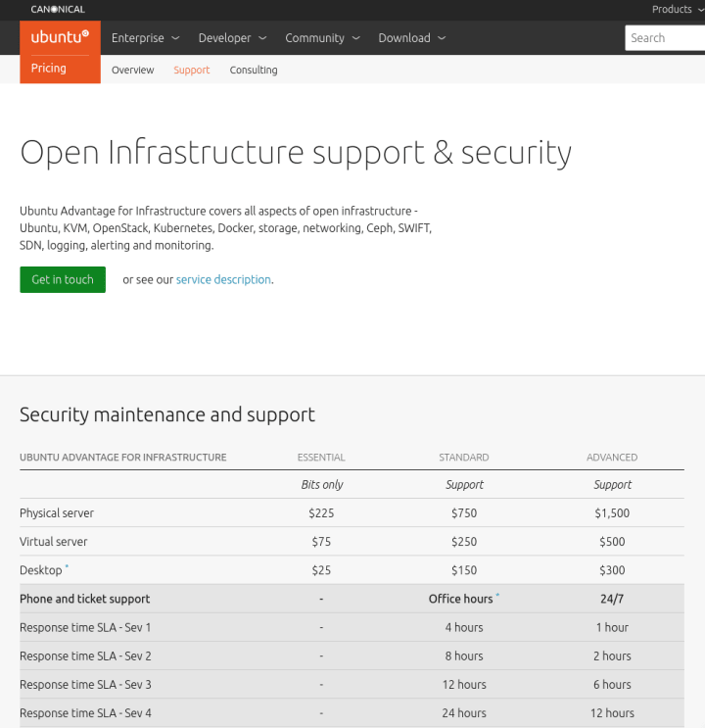Click the Physical server row label
The width and height of the screenshot is (705, 728).
[57, 513]
